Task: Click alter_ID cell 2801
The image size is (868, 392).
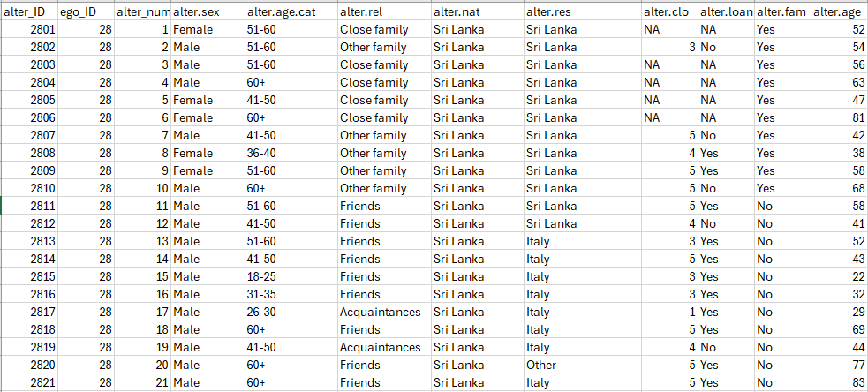Action: [x=28, y=29]
